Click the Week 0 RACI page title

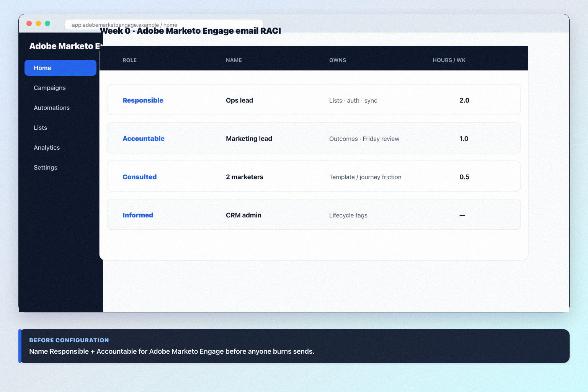190,31
